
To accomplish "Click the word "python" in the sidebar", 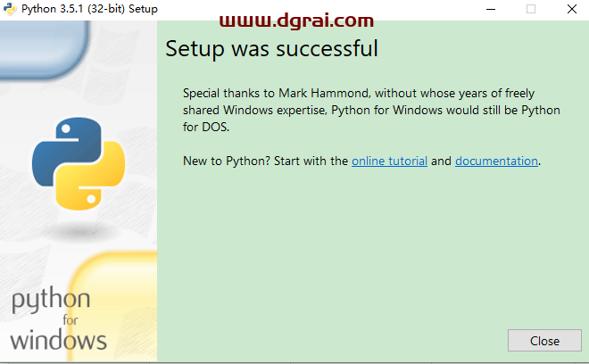I will pyautogui.click(x=51, y=300).
